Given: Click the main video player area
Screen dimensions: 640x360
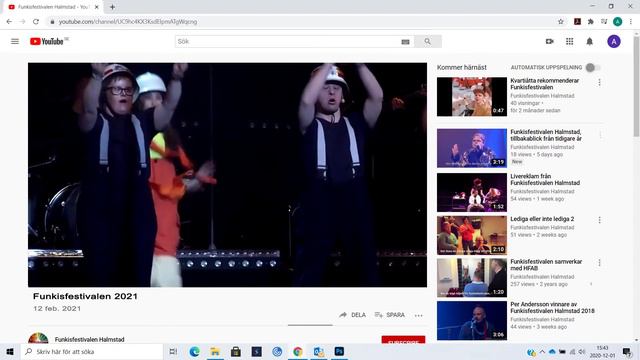Looking at the screenshot, I should click(x=227, y=175).
